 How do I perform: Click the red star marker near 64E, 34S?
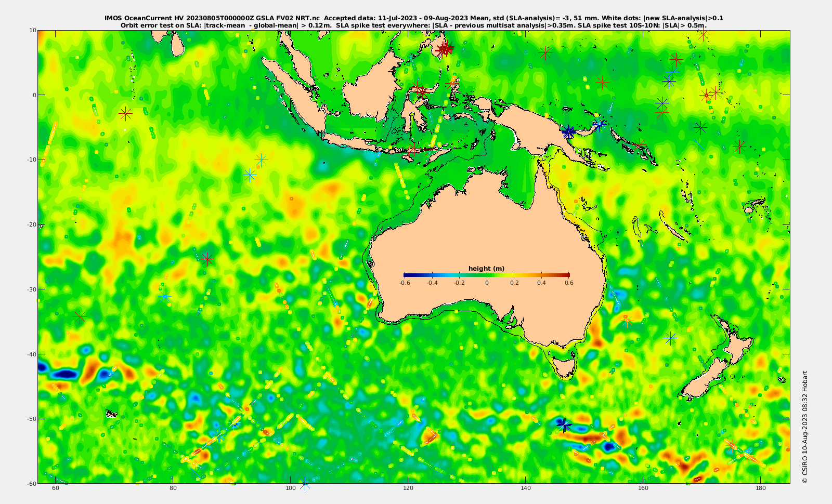pos(80,316)
